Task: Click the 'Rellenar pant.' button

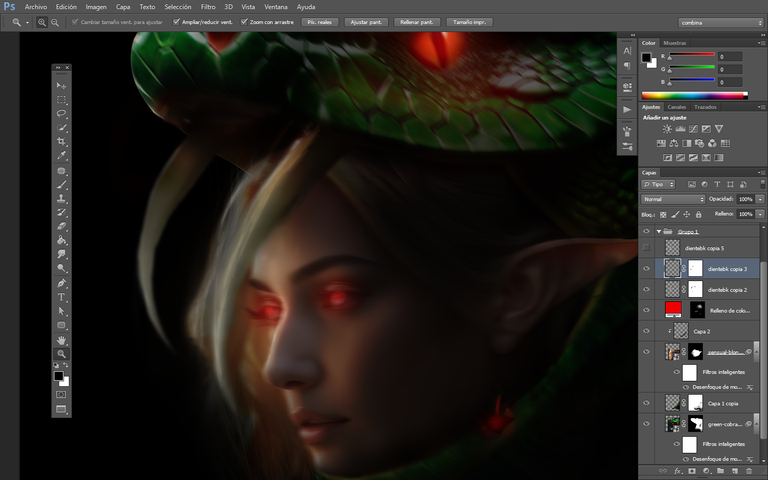Action: point(417,22)
